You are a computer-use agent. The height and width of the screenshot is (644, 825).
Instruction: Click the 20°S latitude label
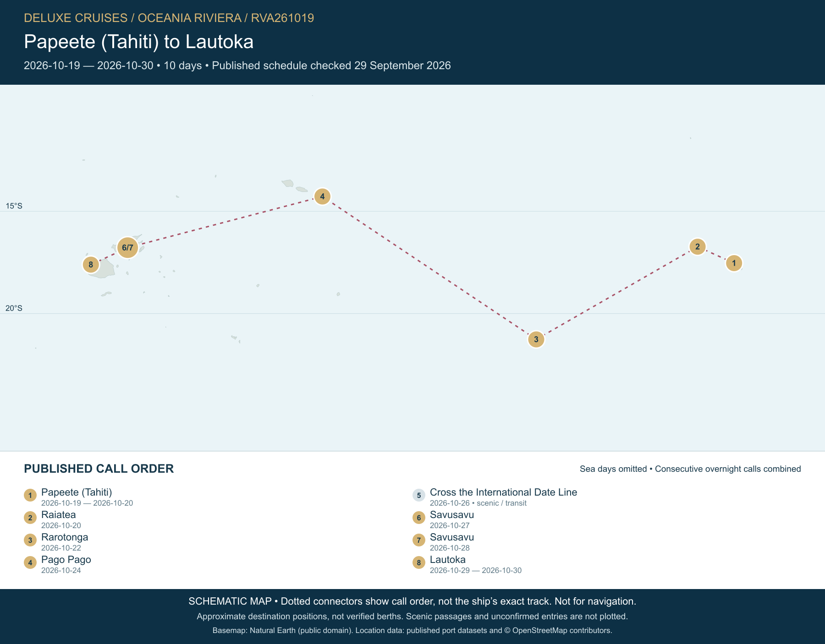tap(14, 308)
